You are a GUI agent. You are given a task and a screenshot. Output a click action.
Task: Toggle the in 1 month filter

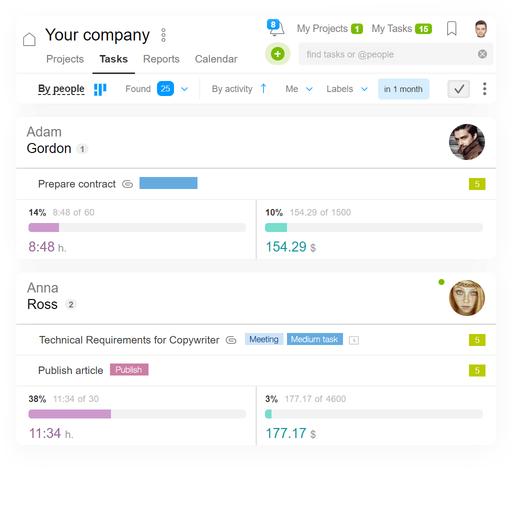(403, 89)
